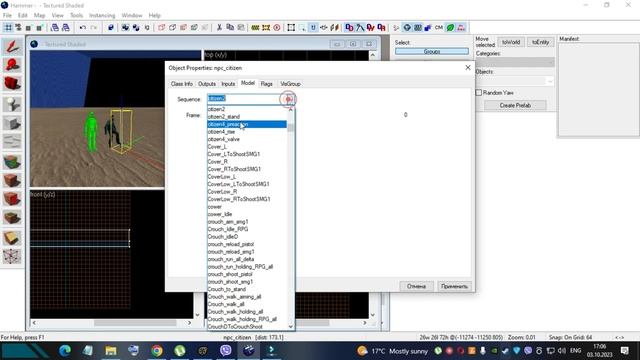
Task: Choose citizen2_stand sequence
Action: 247,117
